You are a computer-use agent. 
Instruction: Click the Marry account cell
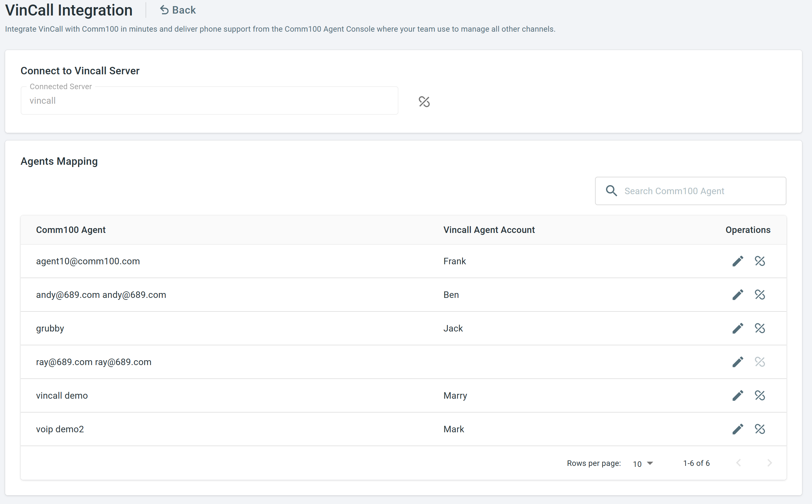pos(455,396)
